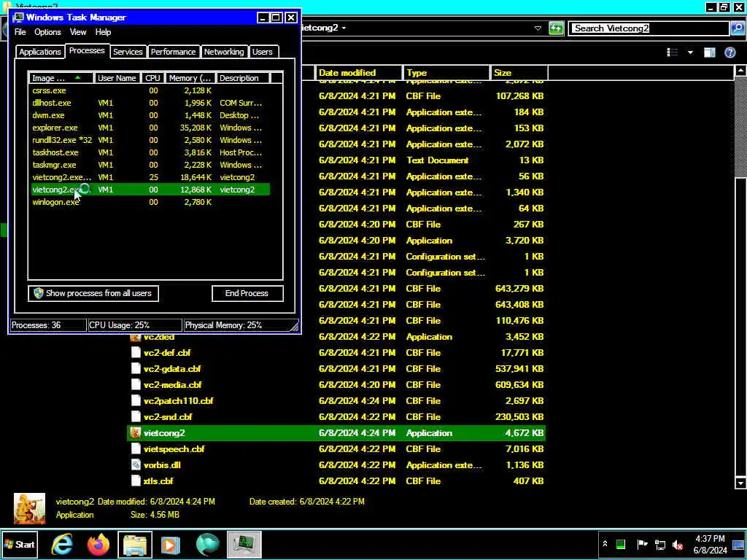Switch to the Applications tab

pyautogui.click(x=40, y=52)
